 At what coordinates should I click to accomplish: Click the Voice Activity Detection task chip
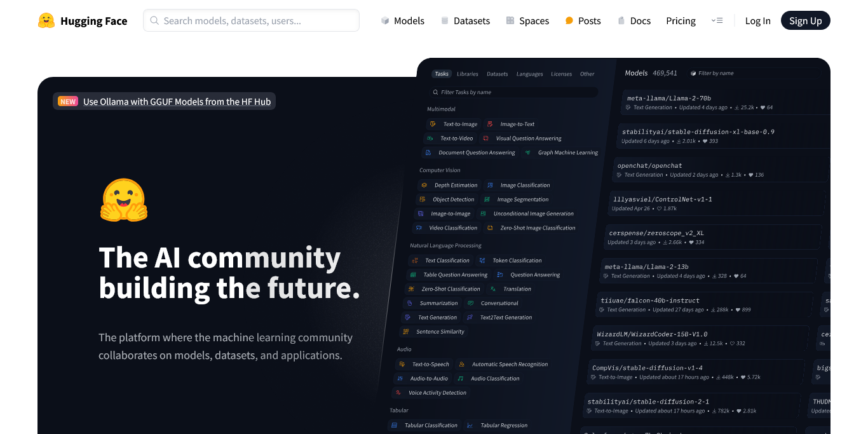(x=431, y=393)
